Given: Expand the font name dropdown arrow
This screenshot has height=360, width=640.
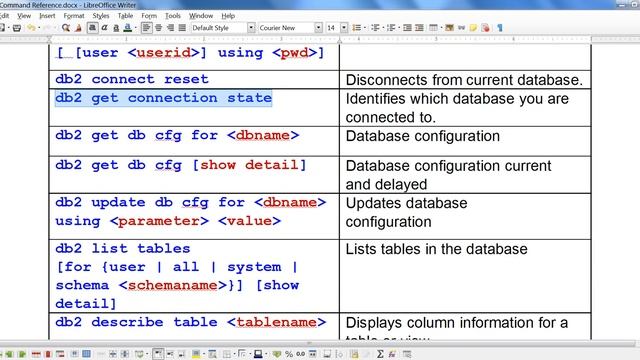Looking at the screenshot, I should click(318, 28).
